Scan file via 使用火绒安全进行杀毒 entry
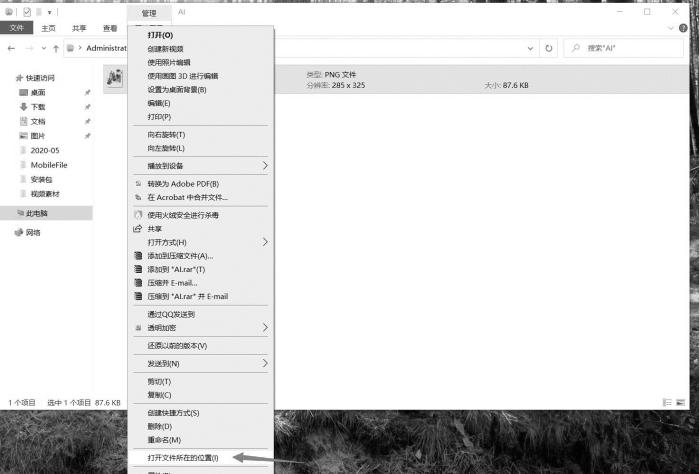Screen dimensions: 699x474 tap(201, 215)
